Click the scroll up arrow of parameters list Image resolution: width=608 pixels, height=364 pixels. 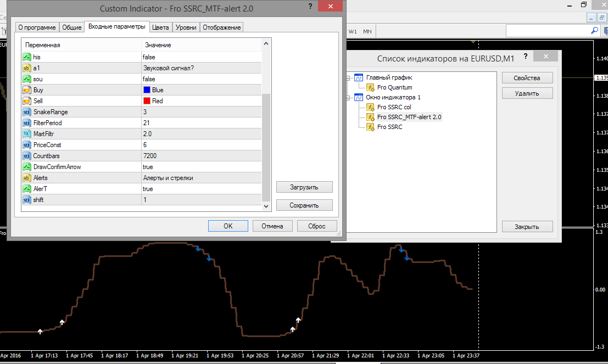266,43
